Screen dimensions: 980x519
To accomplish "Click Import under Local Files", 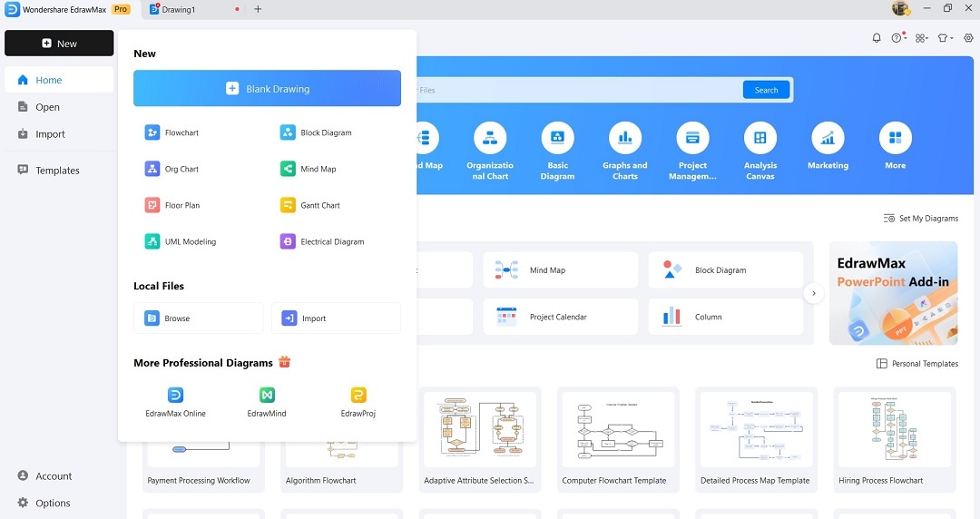I will click(x=336, y=318).
